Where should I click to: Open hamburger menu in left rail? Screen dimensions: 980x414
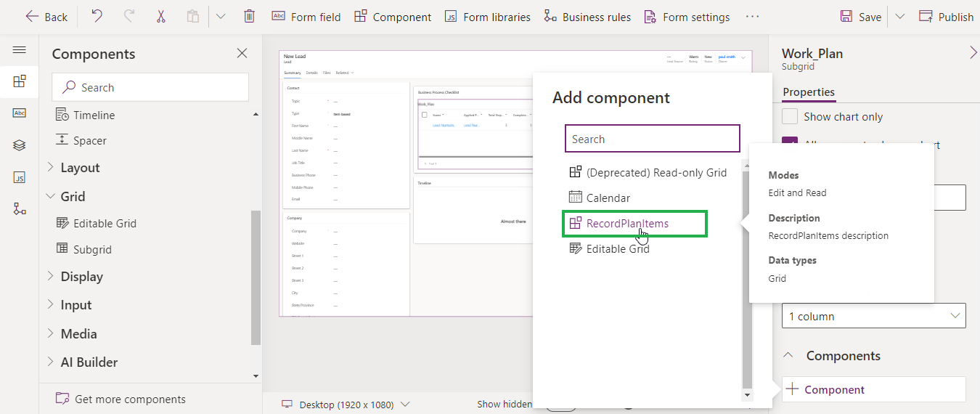tap(20, 50)
